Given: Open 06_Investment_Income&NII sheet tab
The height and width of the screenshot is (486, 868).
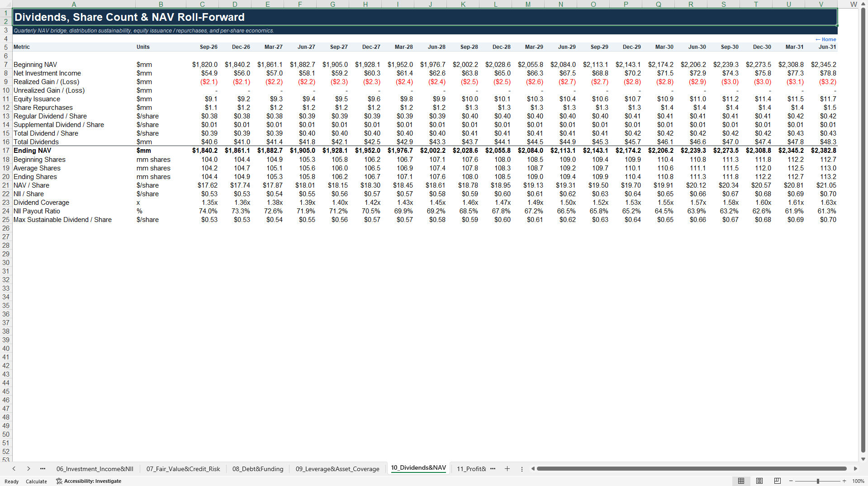Looking at the screenshot, I should [x=95, y=469].
